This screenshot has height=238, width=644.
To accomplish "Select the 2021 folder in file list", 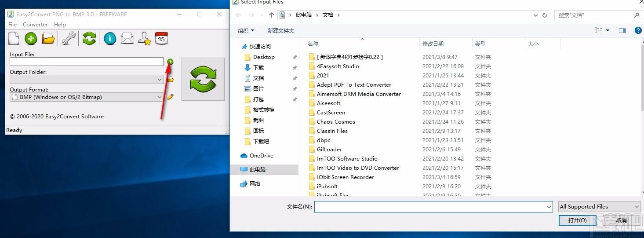I will 323,75.
